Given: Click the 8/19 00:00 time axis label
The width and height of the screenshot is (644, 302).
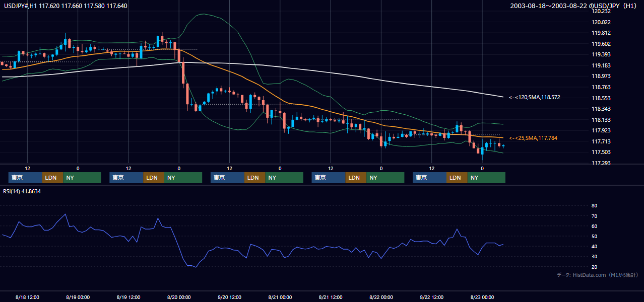Looking at the screenshot, I should click(x=78, y=297).
